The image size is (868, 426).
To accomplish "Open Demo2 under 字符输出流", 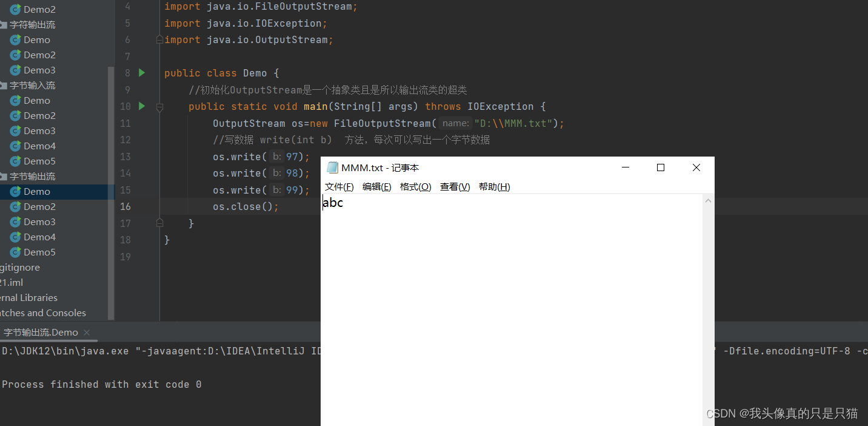I will [x=39, y=55].
